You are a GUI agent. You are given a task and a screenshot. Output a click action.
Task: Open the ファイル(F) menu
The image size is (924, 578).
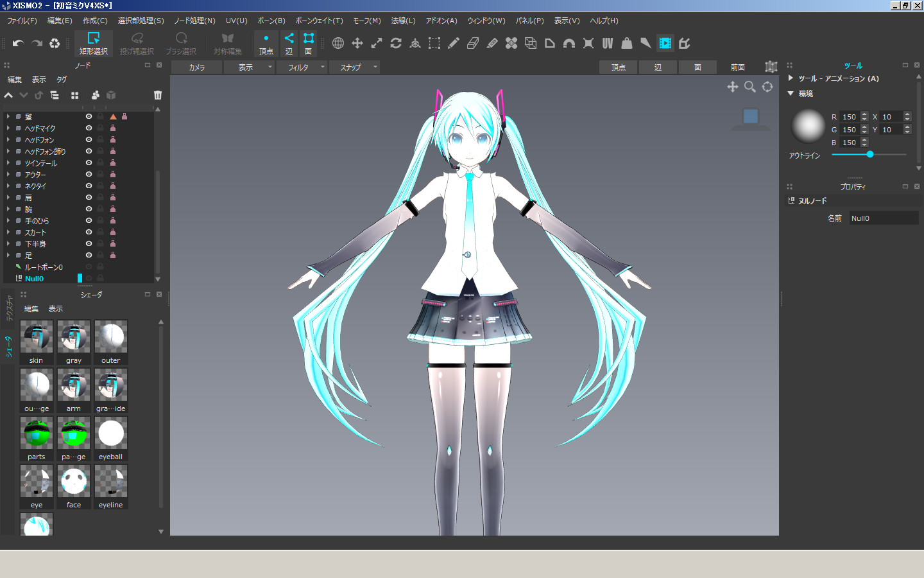[22, 21]
